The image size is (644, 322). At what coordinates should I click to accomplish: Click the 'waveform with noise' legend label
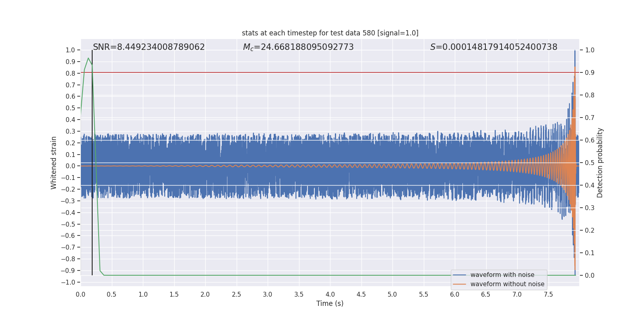[x=502, y=275]
